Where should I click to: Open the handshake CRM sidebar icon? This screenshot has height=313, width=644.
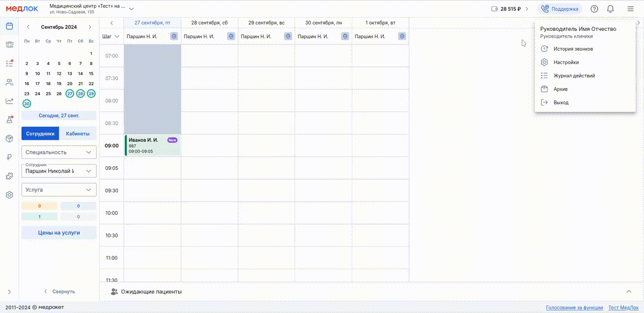click(9, 45)
